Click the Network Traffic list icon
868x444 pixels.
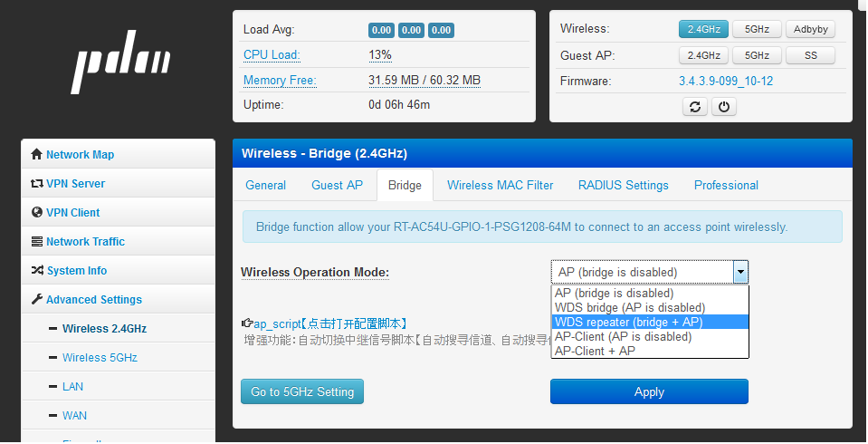point(37,241)
